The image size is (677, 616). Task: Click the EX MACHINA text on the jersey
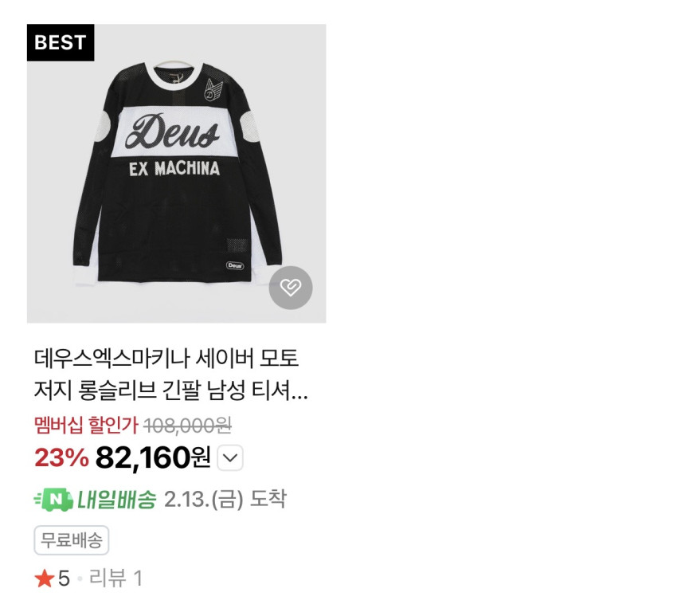tap(174, 168)
